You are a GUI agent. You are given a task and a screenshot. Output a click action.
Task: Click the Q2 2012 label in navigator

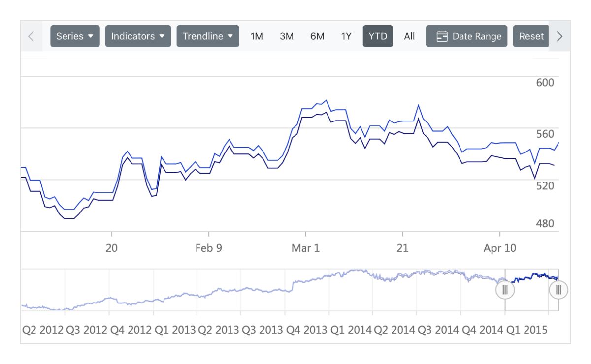point(43,330)
